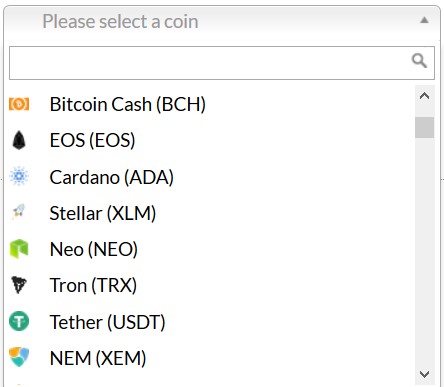Click the green Neo cube icon
This screenshot has height=387, width=444.
click(x=19, y=249)
